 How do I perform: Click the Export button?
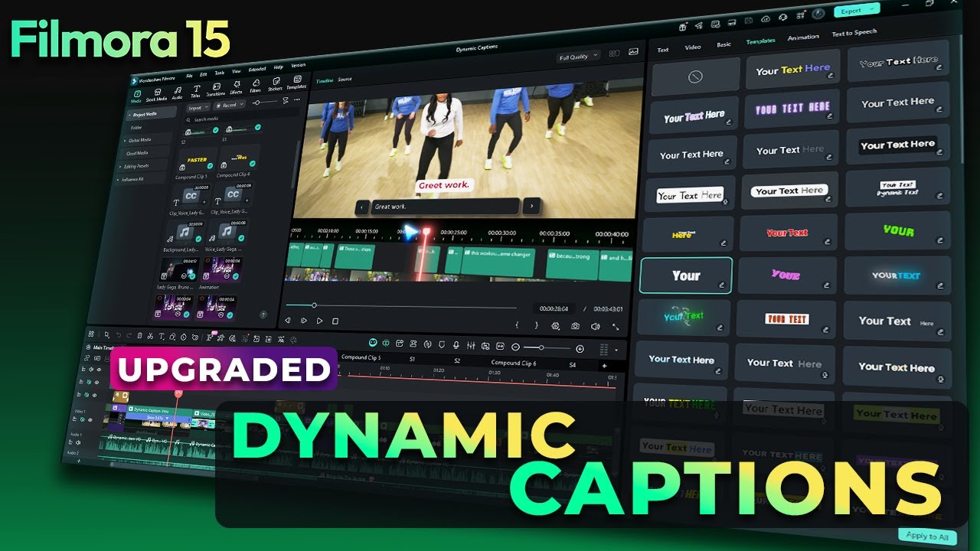click(x=857, y=10)
